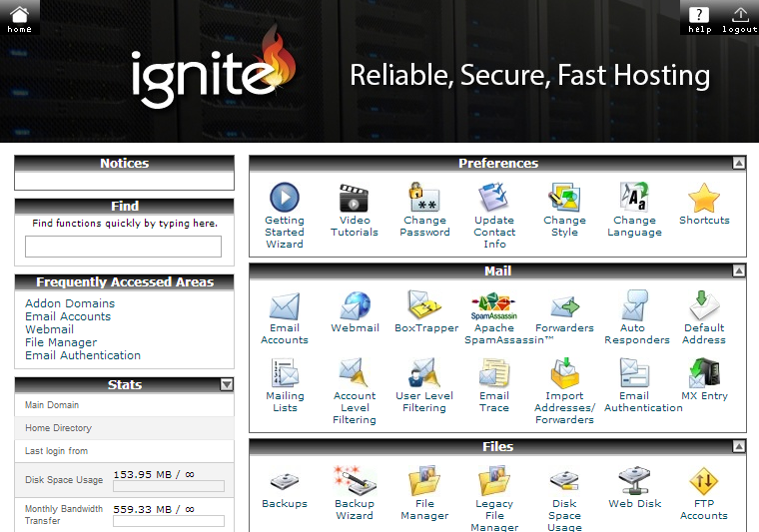Select the Last login from row

point(125,451)
